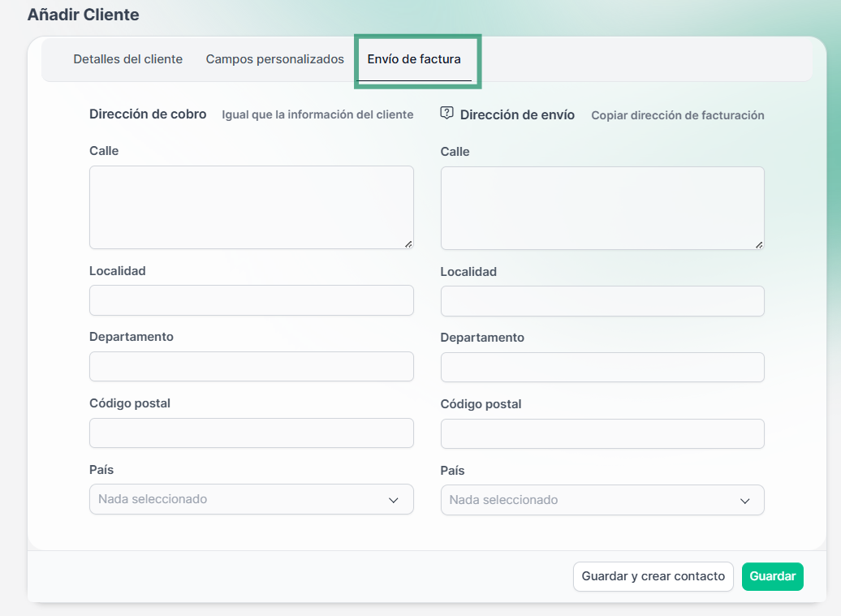Click the resize handle of billing Calle textarea
Viewport: 841px width, 616px height.
tap(408, 243)
